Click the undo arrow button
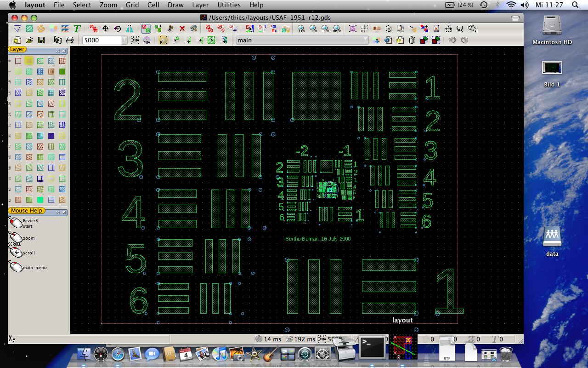The height and width of the screenshot is (368, 588). (452, 40)
